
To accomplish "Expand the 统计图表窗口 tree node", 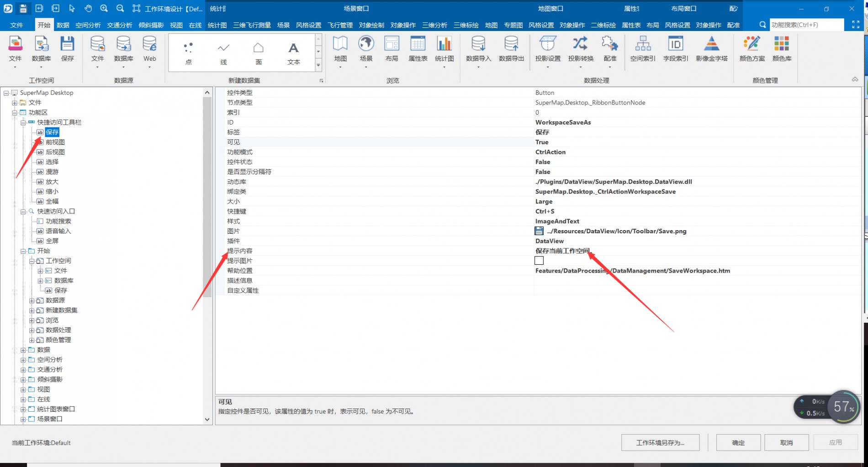I will click(x=23, y=409).
